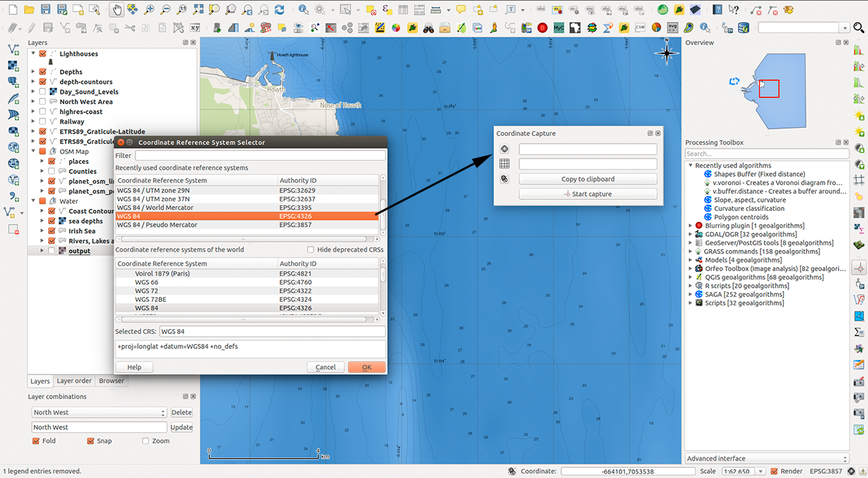Open the Open Project folder icon
Viewport: 868px width, 478px height.
click(29, 10)
